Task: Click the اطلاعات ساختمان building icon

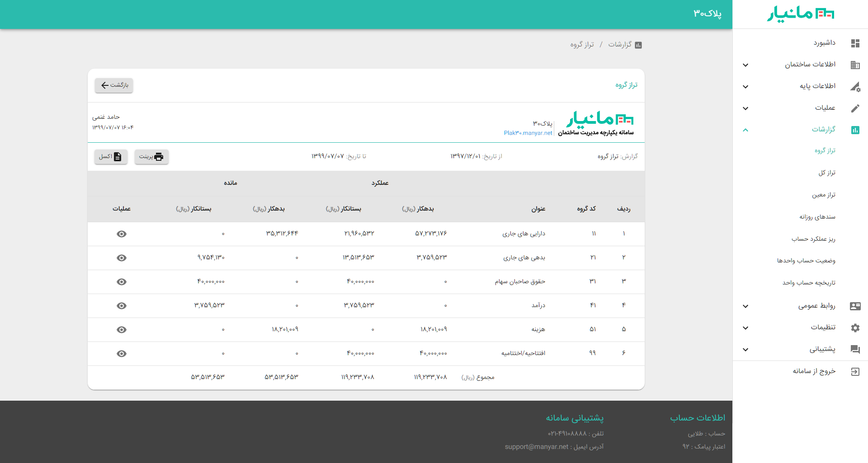Action: pyautogui.click(x=855, y=65)
